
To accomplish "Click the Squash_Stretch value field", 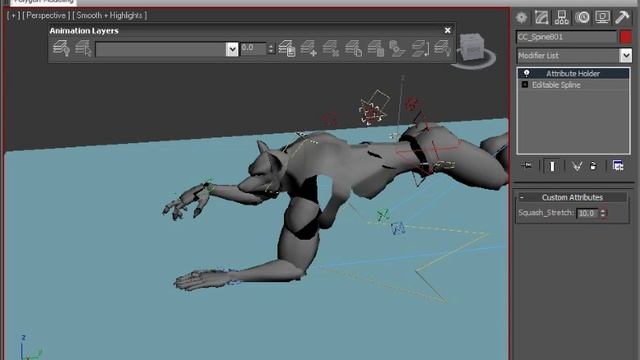I will point(587,213).
